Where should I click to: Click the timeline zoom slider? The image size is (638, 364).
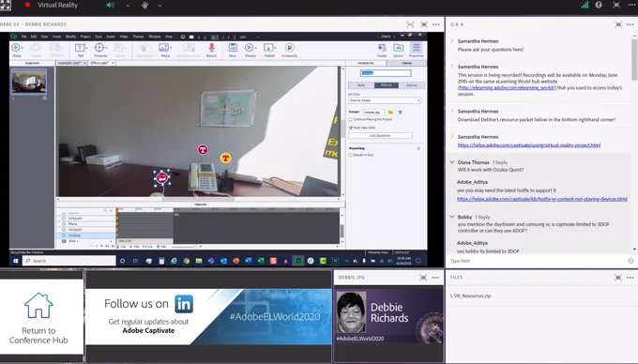[x=184, y=247]
